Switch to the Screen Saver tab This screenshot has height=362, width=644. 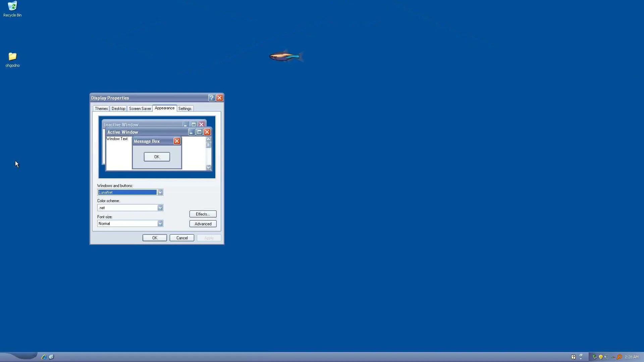[140, 109]
